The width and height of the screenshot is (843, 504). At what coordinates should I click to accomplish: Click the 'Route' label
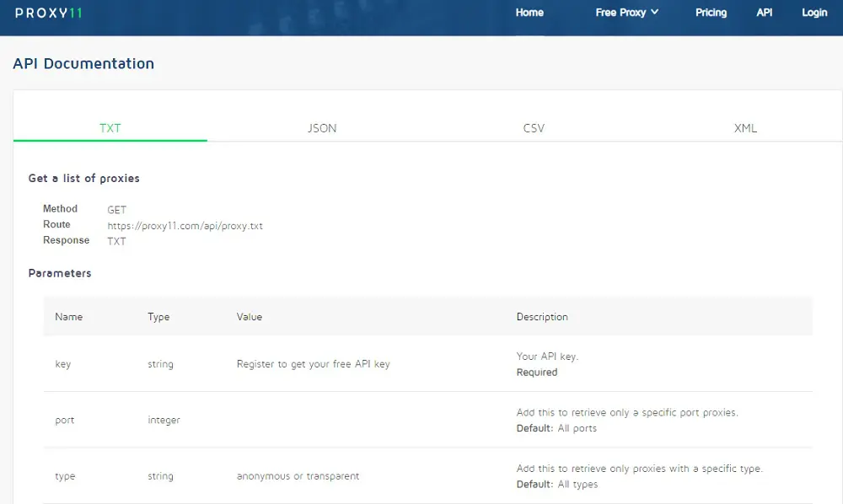[x=56, y=224]
